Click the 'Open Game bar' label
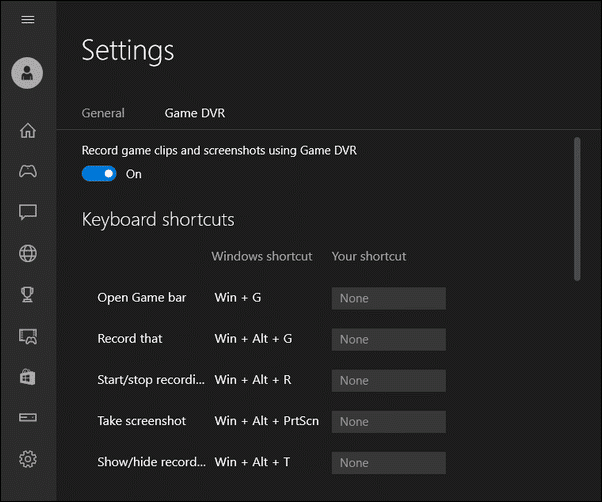 pos(142,298)
